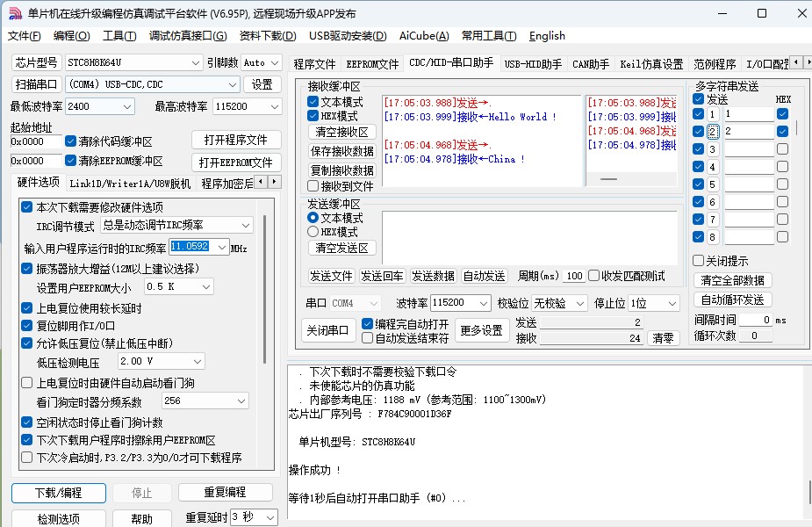Click the 下载/编程 button

pyautogui.click(x=59, y=493)
